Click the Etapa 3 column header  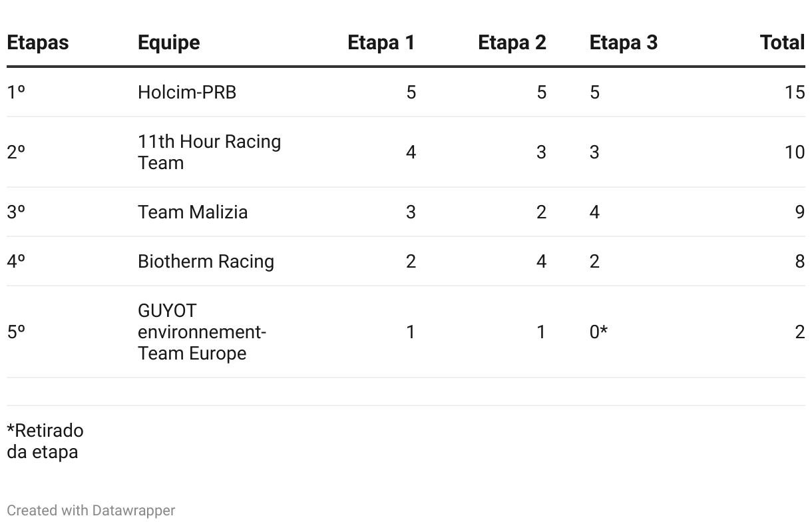[x=623, y=43]
